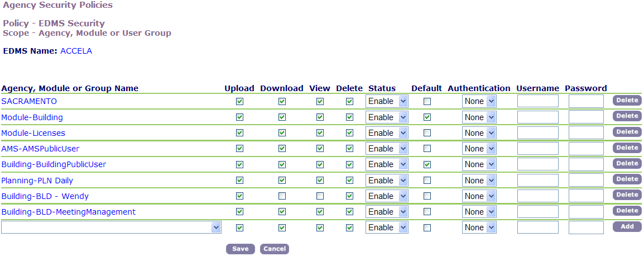
Task: Open Authentication dropdown for Module-Building
Action: [x=479, y=117]
